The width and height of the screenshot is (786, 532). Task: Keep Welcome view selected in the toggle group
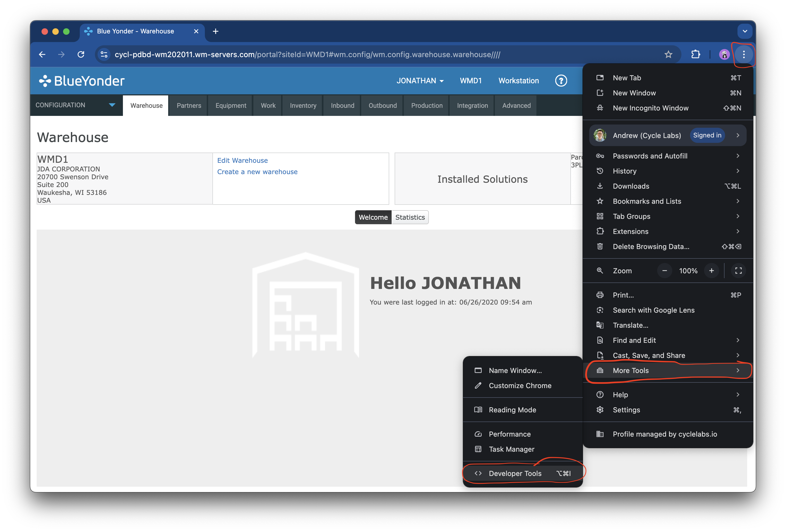[x=373, y=217]
